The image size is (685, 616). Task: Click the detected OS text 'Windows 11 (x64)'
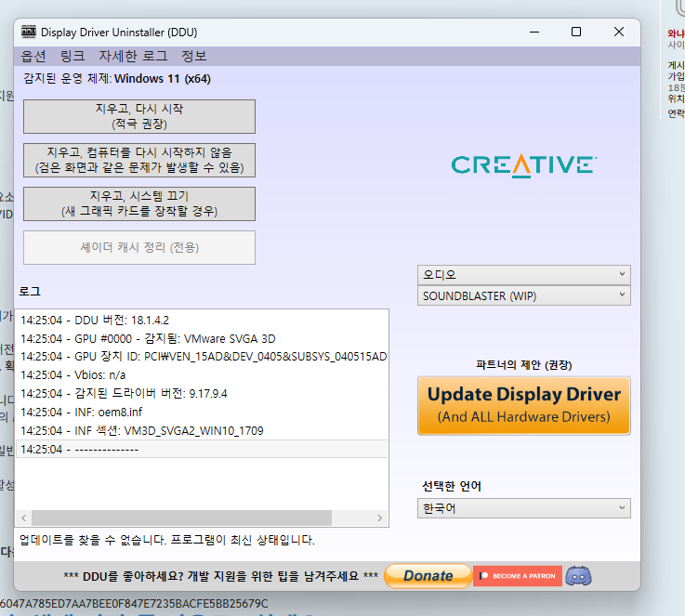163,79
